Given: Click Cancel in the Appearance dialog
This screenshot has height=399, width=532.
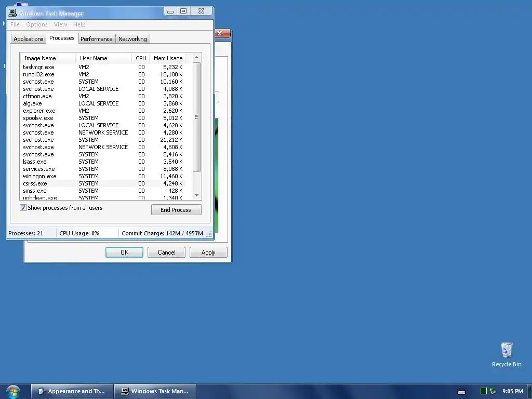Looking at the screenshot, I should pyautogui.click(x=166, y=252).
